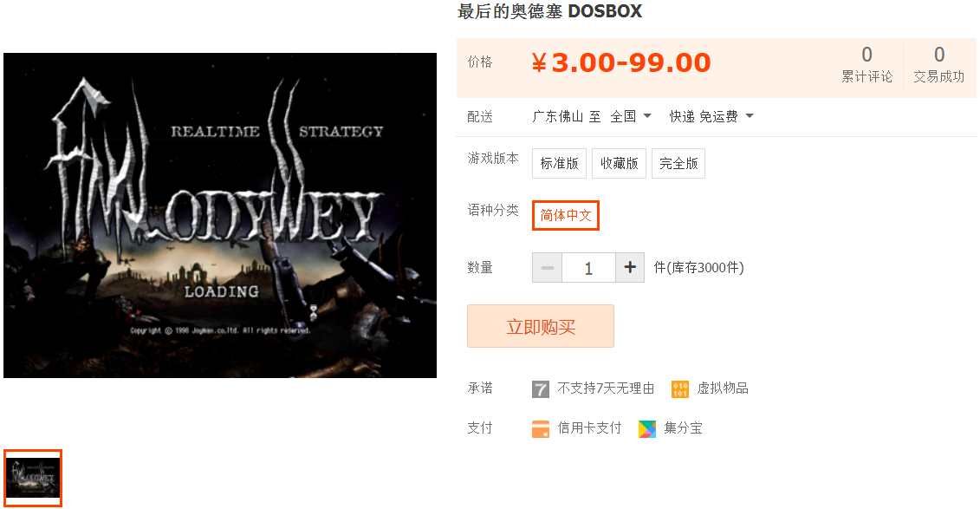Select the game screenshot thumbnail

[33, 478]
